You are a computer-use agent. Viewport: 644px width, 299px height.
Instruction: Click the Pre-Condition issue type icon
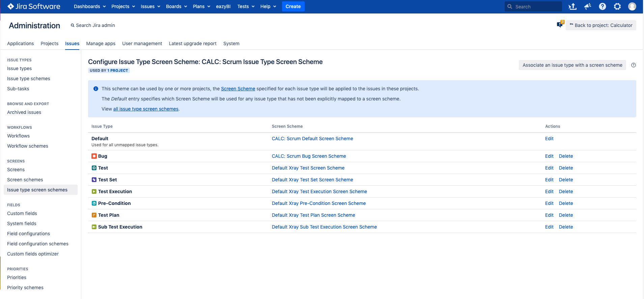click(x=94, y=203)
